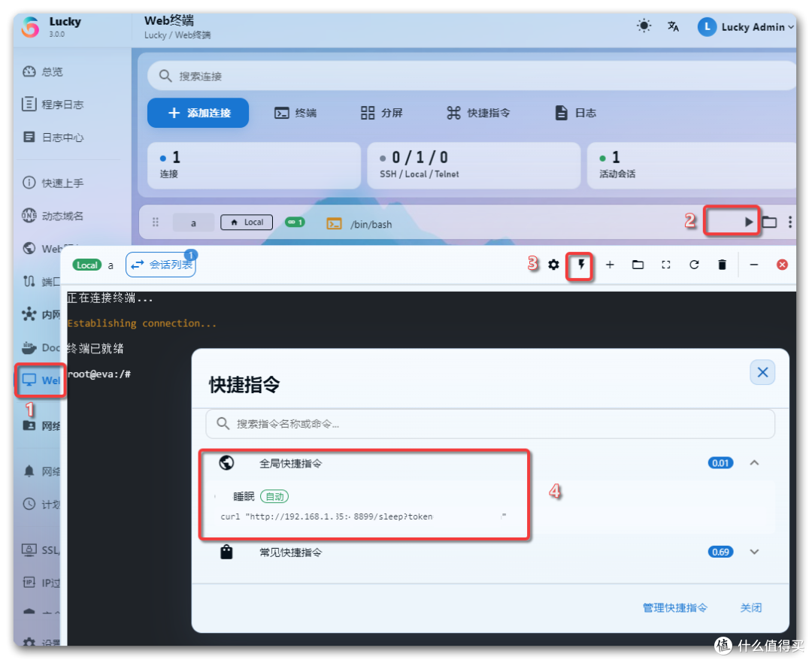The height and width of the screenshot is (663, 812).
Task: Switch to the 终端 tab
Action: coord(295,113)
